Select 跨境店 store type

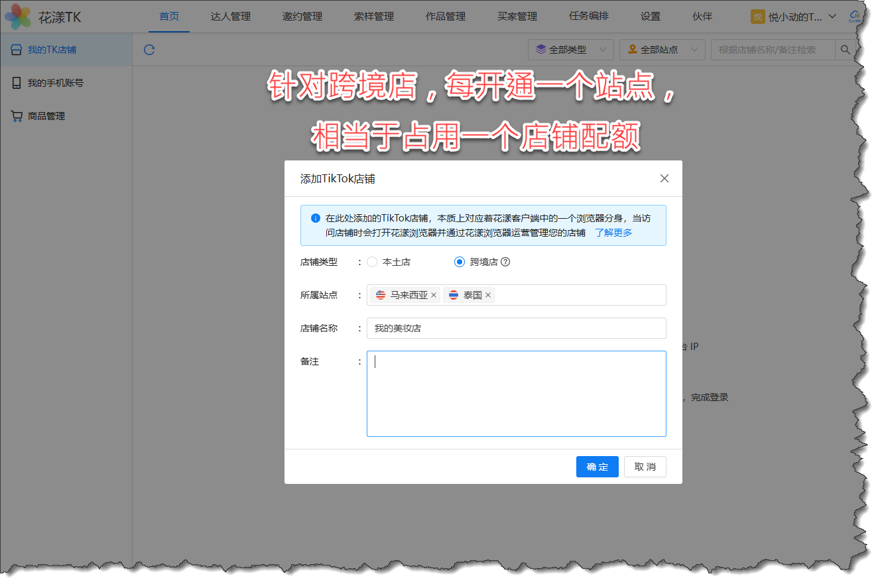[475, 262]
